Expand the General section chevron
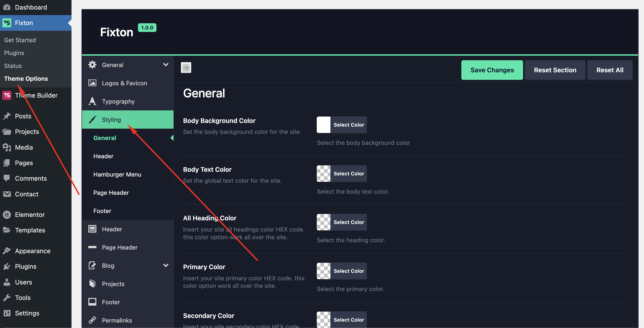Viewport: 644px width, 328px height. point(166,65)
